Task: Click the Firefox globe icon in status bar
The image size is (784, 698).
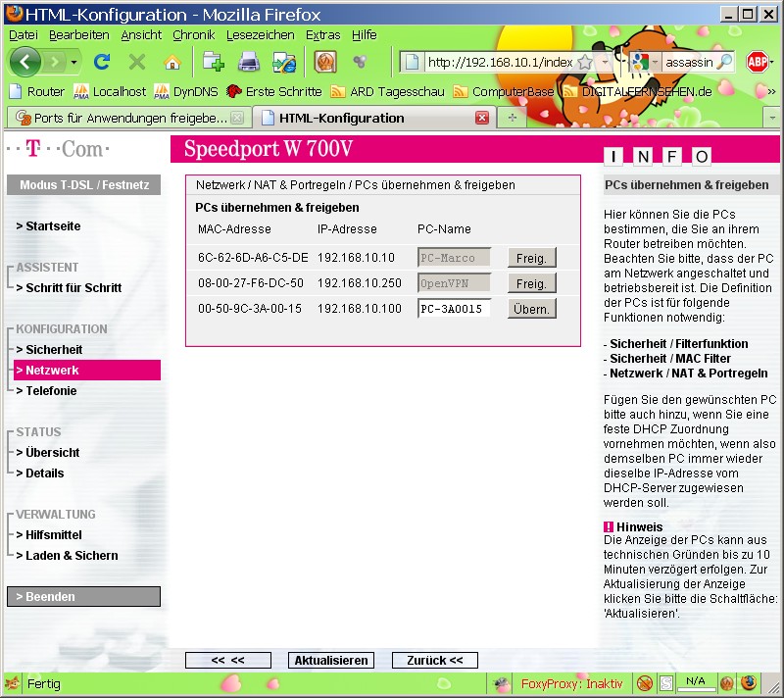Action: [749, 683]
